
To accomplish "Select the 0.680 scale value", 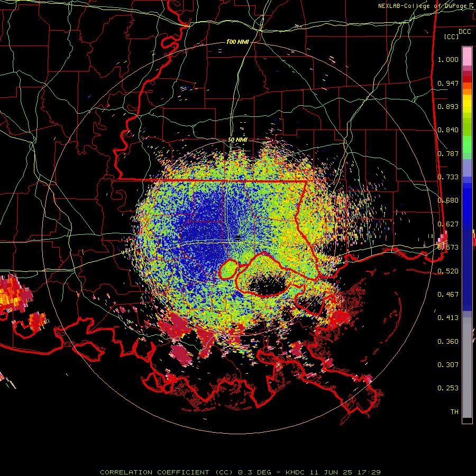I will pos(448,200).
